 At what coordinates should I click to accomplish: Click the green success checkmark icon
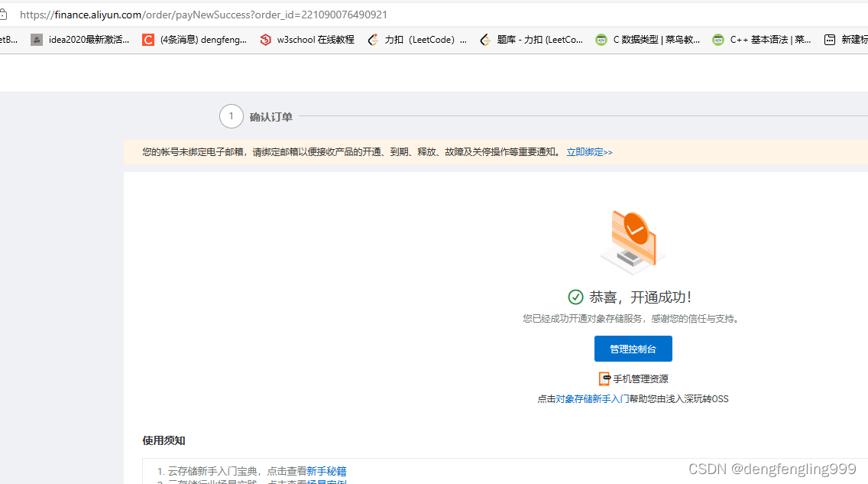coord(575,297)
